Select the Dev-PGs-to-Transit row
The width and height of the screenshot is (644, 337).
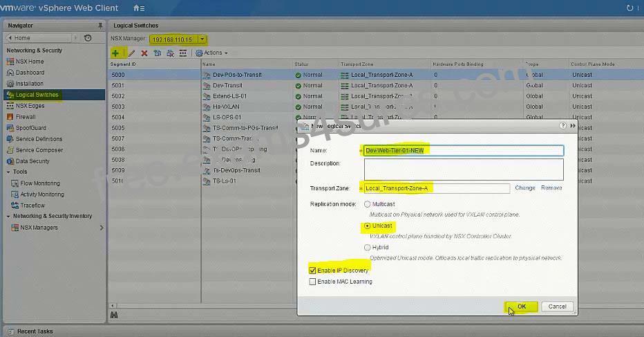[x=375, y=75]
